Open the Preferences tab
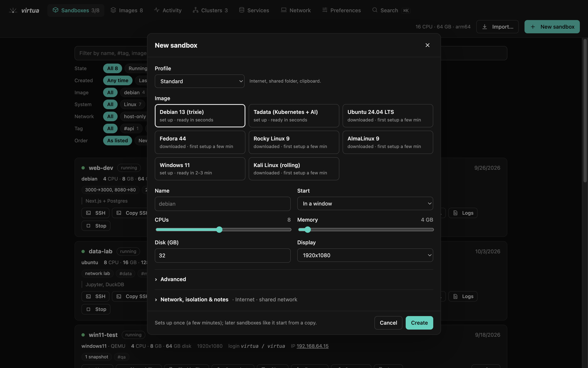Image resolution: width=588 pixels, height=368 pixels. click(x=341, y=10)
